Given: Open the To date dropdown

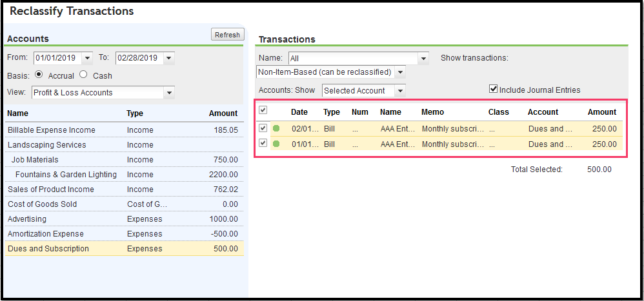Looking at the screenshot, I should coord(169,58).
